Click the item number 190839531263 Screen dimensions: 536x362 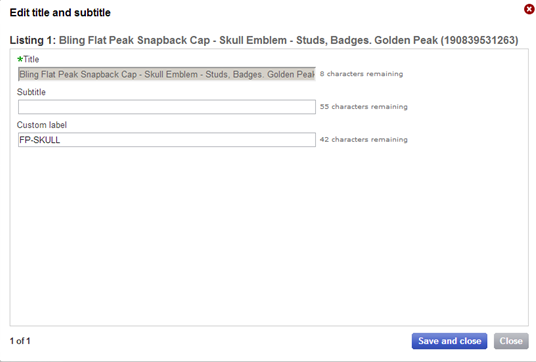pyautogui.click(x=479, y=40)
